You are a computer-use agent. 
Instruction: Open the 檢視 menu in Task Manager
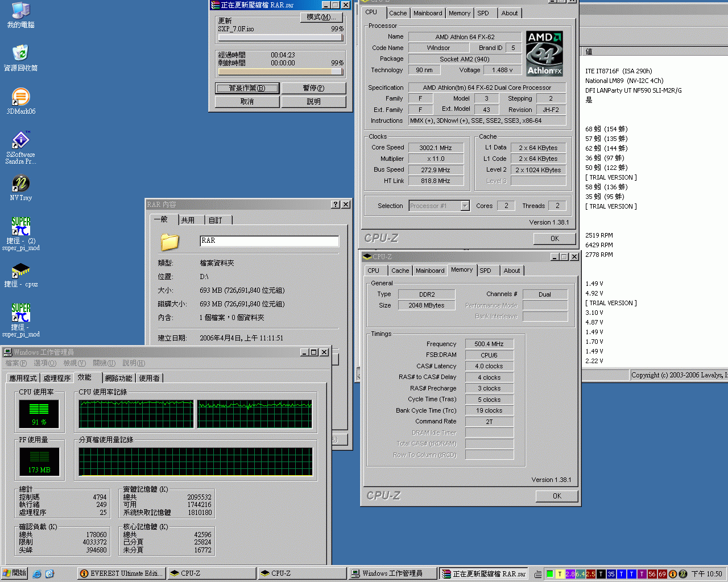75,363
